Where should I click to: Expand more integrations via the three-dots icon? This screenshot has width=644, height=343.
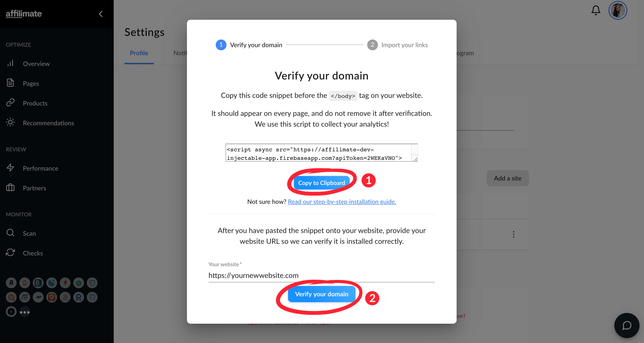click(25, 312)
